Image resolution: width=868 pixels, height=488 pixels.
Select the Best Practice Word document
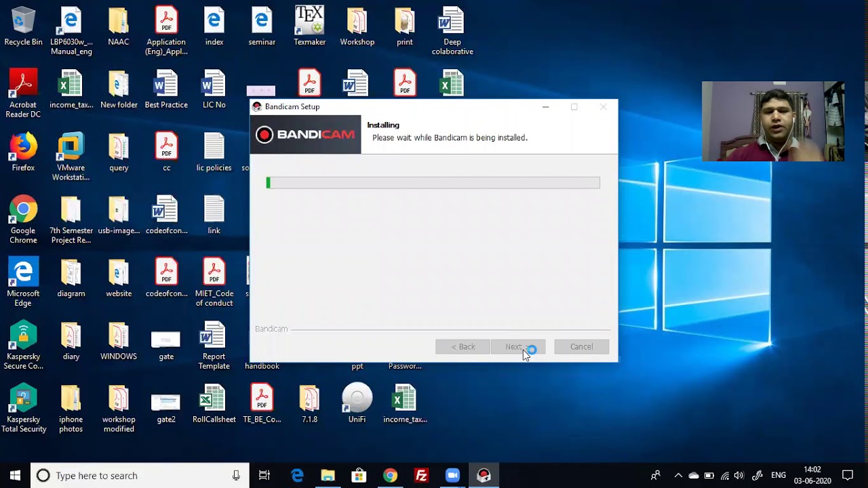[166, 90]
